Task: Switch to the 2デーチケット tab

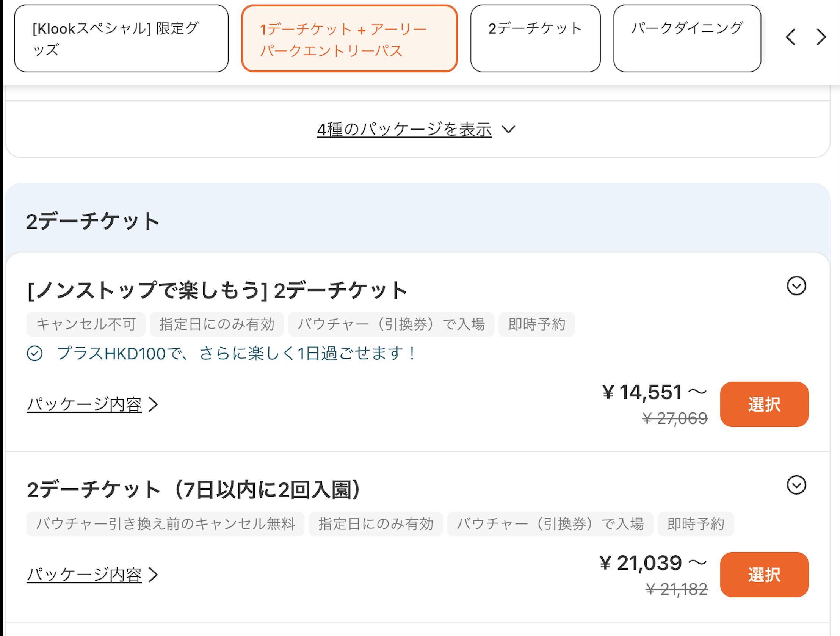Action: [x=535, y=38]
